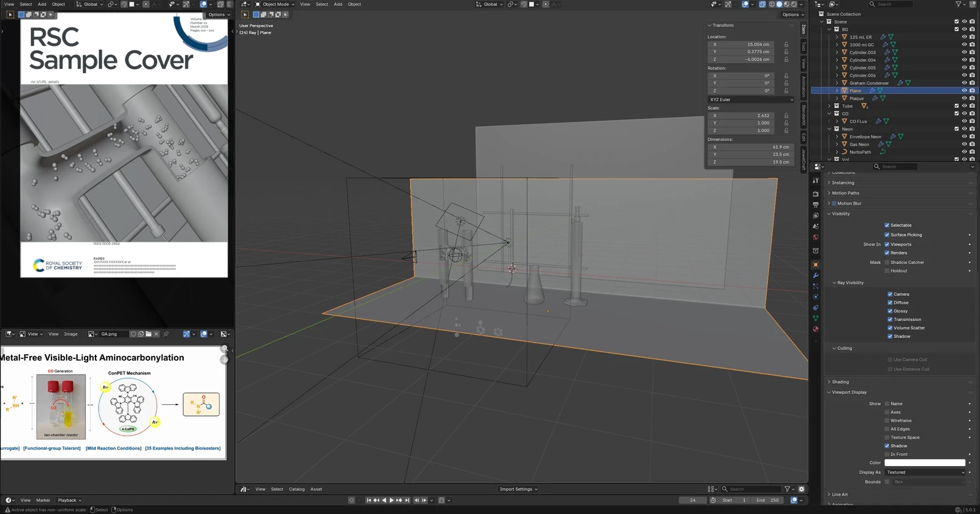Open the Display As Textured dropdown
Viewport: 980px width, 514px height.
pos(925,472)
